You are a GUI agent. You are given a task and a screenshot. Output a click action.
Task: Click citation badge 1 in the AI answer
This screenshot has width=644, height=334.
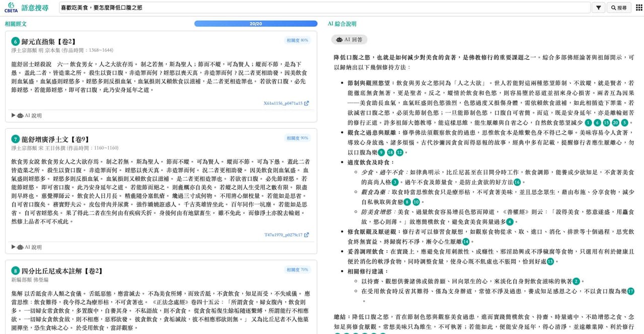pyautogui.click(x=588, y=122)
